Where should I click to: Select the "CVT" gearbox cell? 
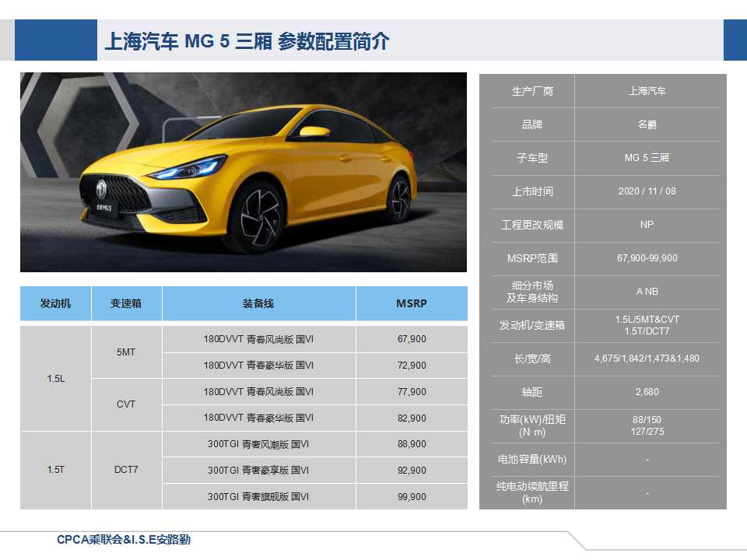pos(126,404)
